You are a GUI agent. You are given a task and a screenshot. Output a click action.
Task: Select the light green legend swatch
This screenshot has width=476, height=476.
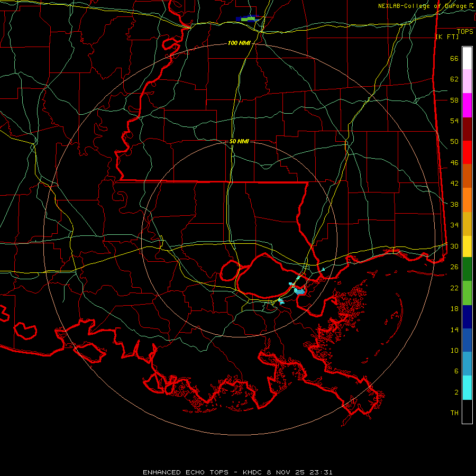coord(467,293)
